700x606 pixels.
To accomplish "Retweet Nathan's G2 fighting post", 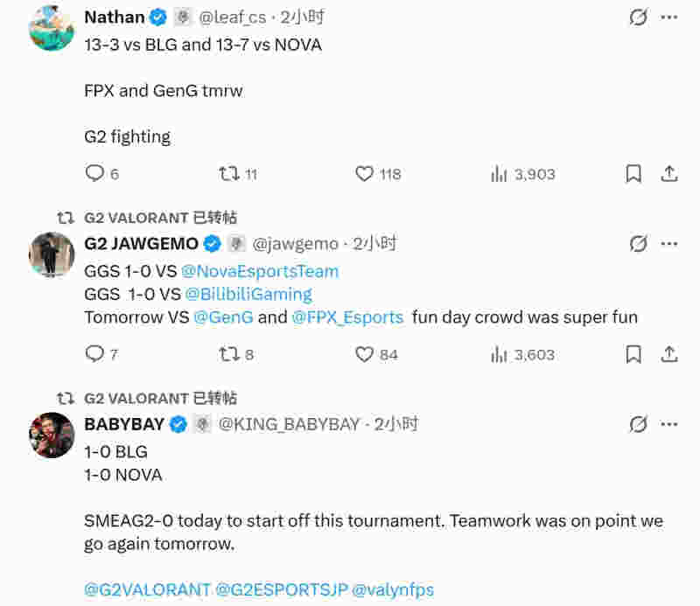I will [x=230, y=174].
